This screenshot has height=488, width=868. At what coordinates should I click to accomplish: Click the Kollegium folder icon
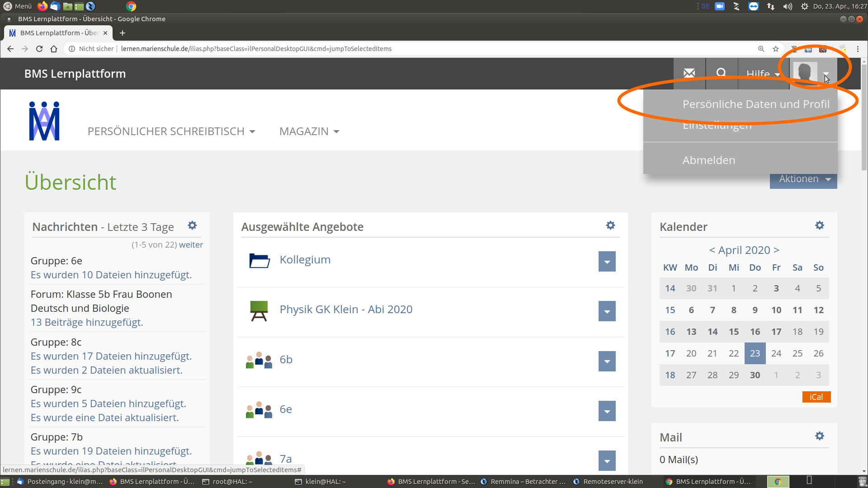259,261
